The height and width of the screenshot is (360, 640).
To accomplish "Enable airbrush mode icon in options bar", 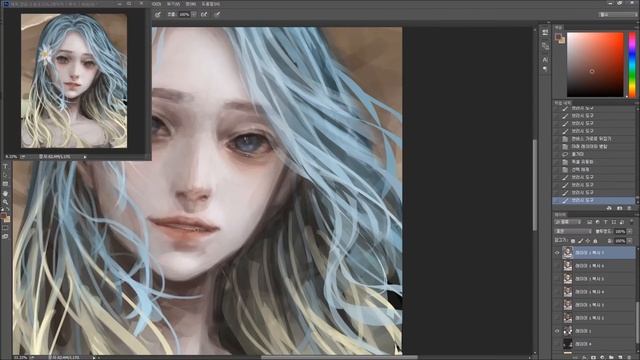I will [x=204, y=14].
